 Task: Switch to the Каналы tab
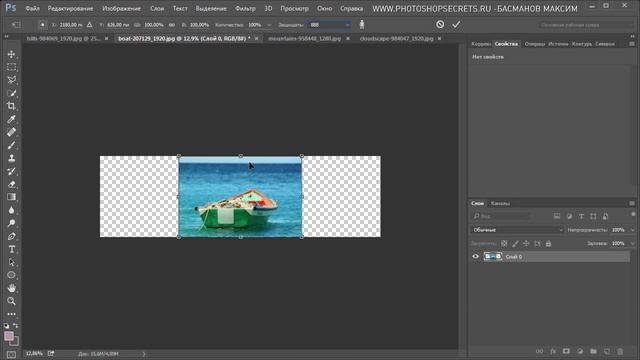[x=500, y=203]
